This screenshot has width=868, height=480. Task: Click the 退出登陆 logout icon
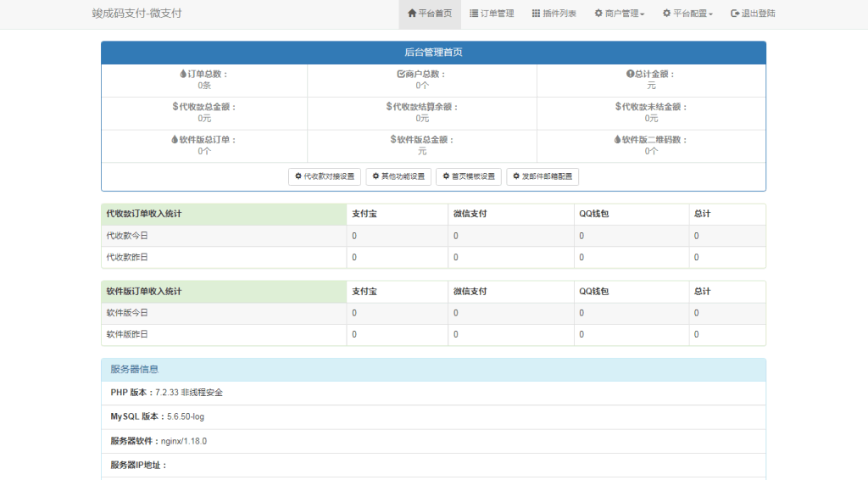tap(735, 14)
